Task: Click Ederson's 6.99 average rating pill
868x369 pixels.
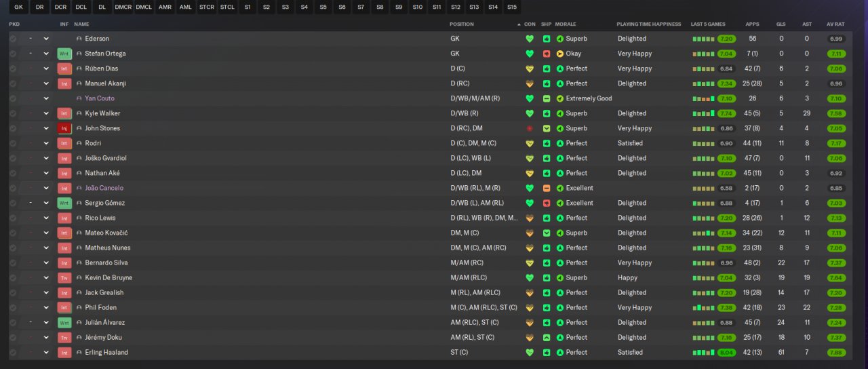Action: [x=836, y=39]
